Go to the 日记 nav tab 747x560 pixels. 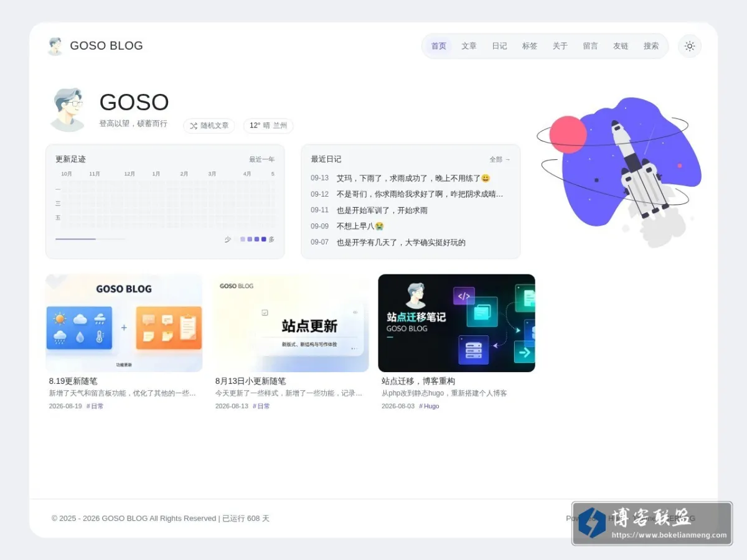499,46
